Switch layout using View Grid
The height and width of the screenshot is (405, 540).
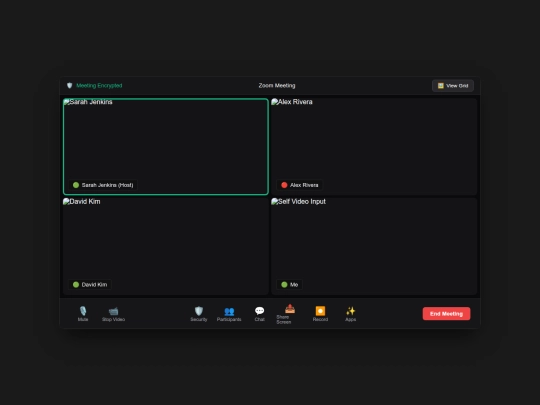pyautogui.click(x=453, y=86)
